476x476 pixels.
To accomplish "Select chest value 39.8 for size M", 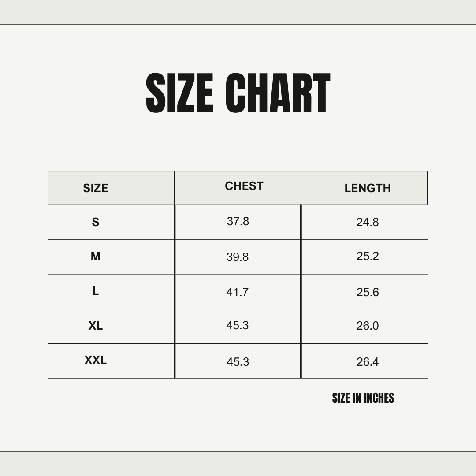I will pyautogui.click(x=238, y=257).
